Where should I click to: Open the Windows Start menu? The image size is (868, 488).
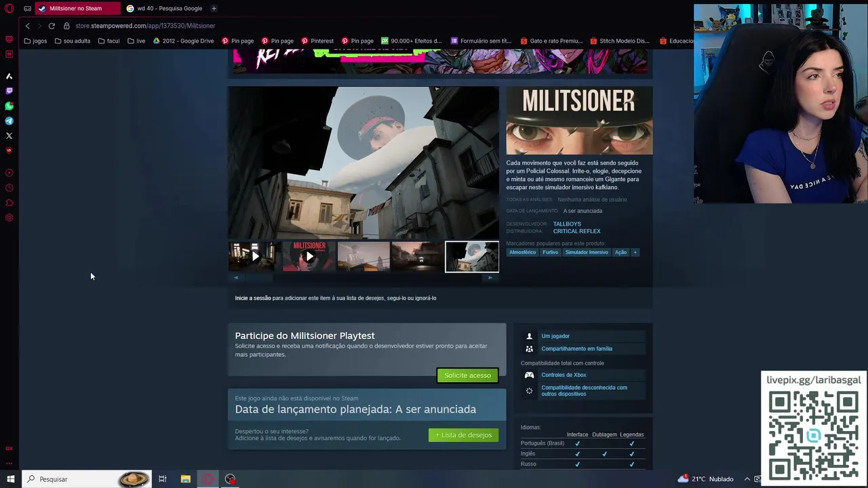[x=11, y=479]
